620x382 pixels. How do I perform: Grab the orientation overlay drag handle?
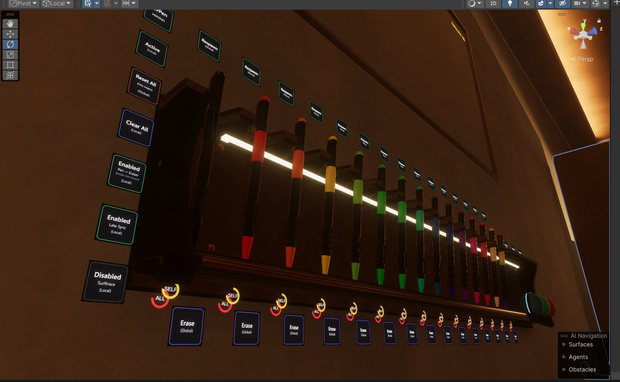[x=561, y=14]
